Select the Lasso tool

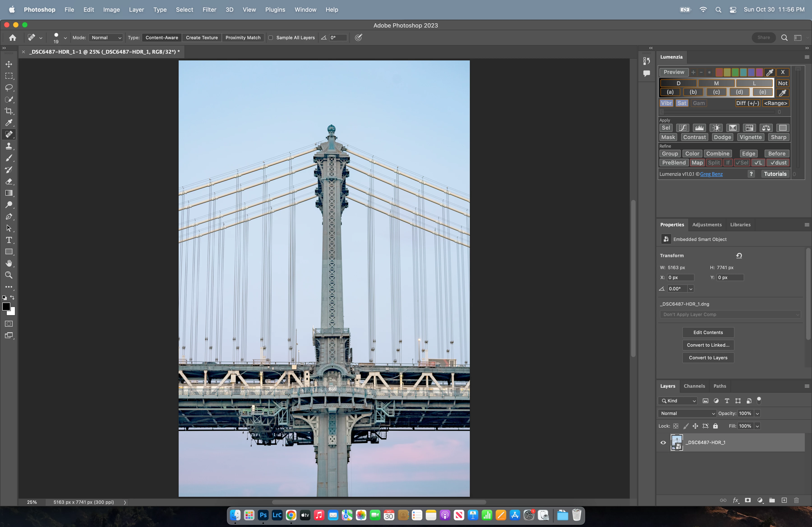(9, 88)
